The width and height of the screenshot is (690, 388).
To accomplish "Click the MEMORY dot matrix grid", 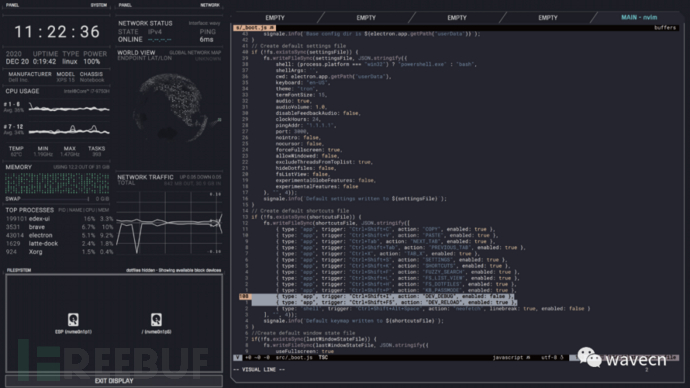I will tap(57, 183).
